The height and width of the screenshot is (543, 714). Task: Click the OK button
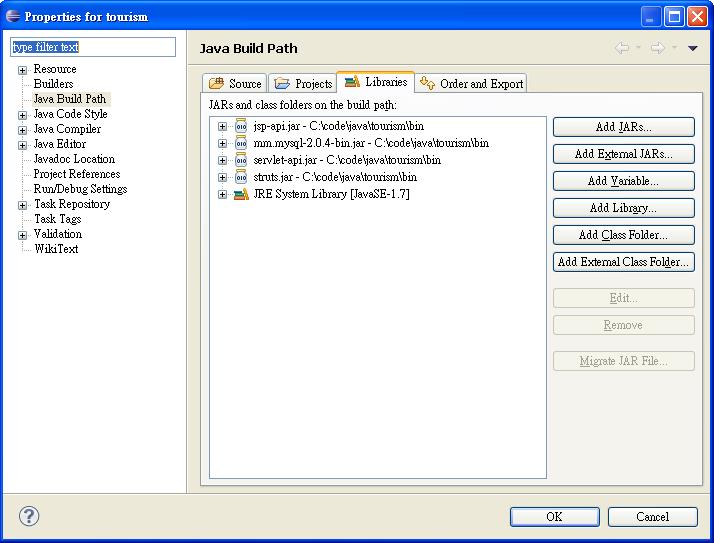pos(554,517)
